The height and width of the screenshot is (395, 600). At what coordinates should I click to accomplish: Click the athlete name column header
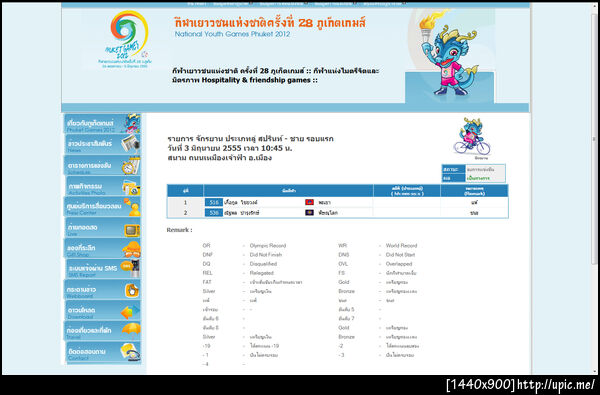click(289, 191)
